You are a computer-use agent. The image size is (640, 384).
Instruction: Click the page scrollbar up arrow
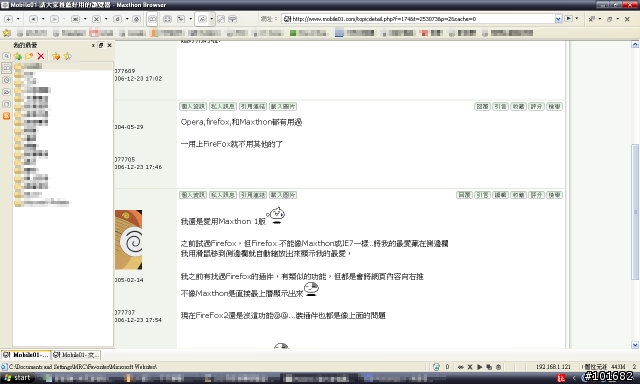click(635, 44)
